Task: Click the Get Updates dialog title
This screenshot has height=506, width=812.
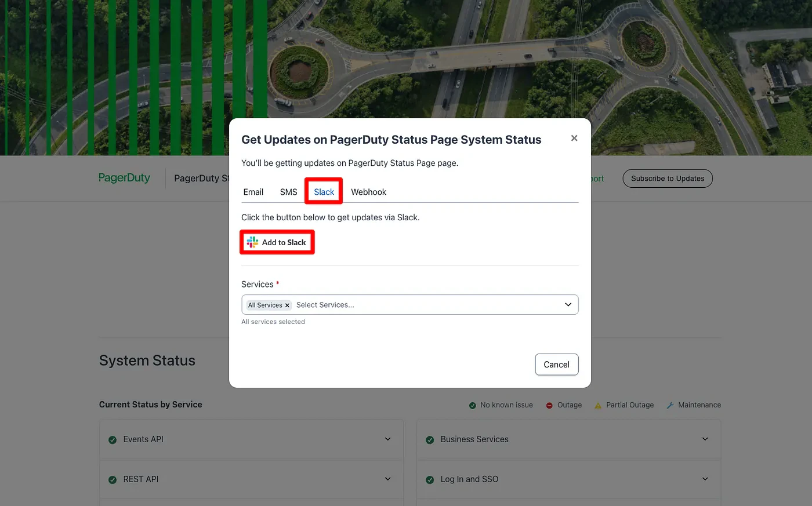Action: coord(391,140)
